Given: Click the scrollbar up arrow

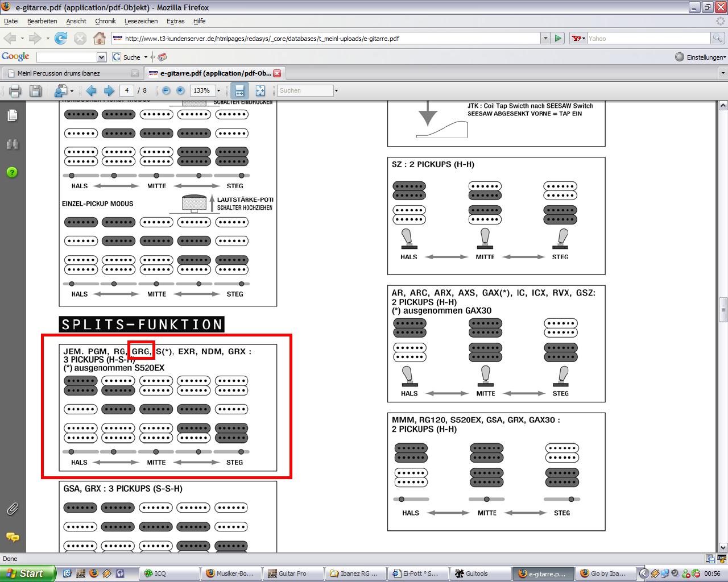Looking at the screenshot, I should point(723,106).
